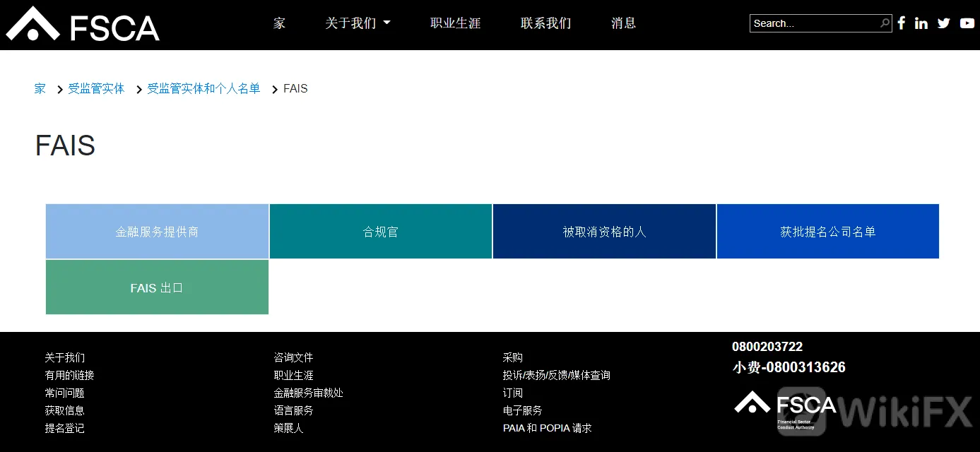Click footer link PAIA 和 POPIA 请求

point(548,428)
